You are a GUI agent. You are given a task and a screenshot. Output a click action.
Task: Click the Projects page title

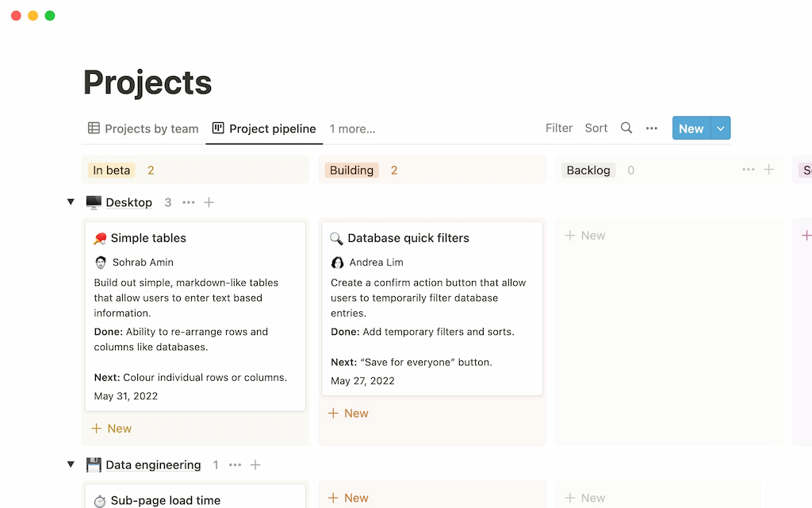147,83
